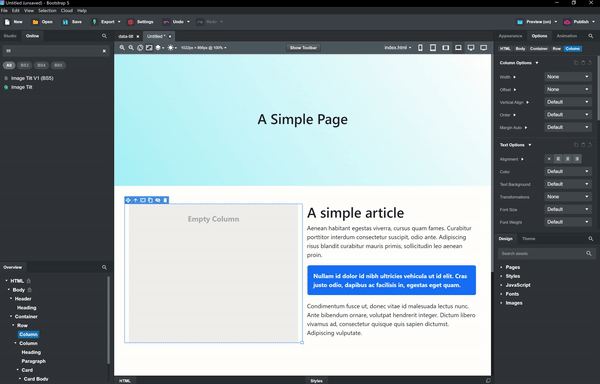Toggle the BS4 filter pill
600x384 pixels.
pos(41,65)
